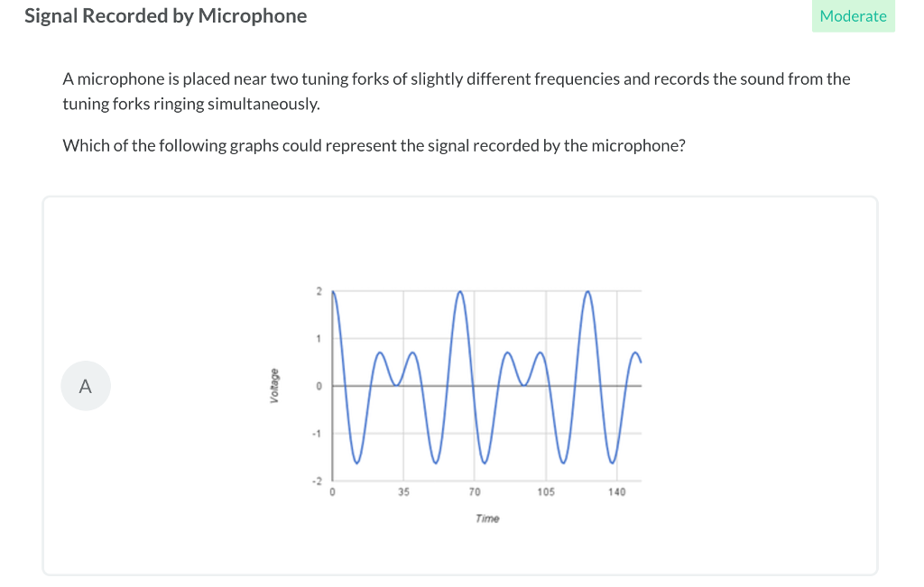Click the gridline at voltage level 1
This screenshot has width=924, height=587.
click(541, 338)
